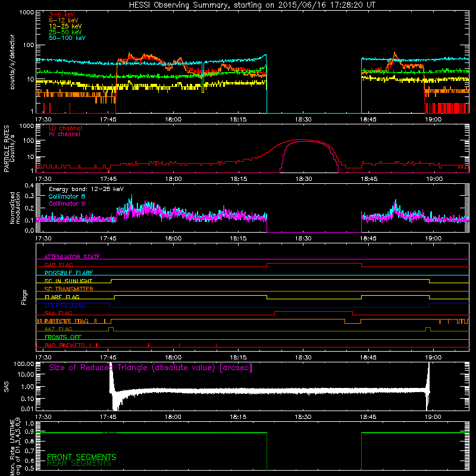Click the POSSIBLE FLARE flag label
The height and width of the screenshot is (476, 476).
[68, 273]
